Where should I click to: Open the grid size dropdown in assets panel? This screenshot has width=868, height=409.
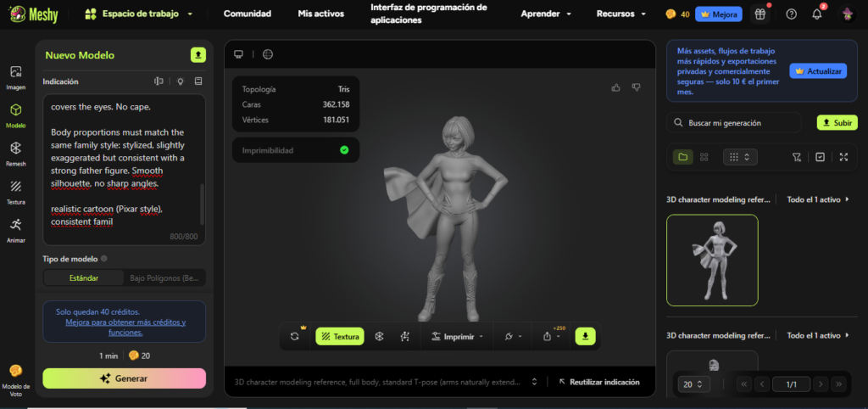click(740, 157)
